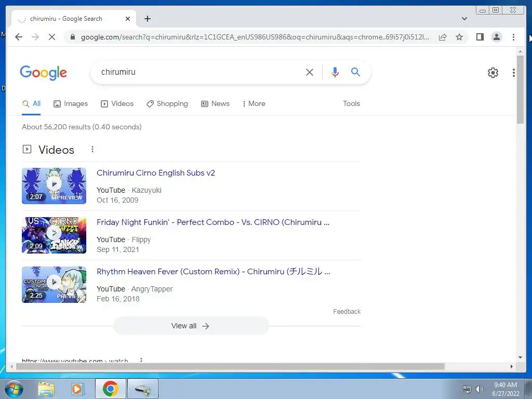Go to the Google homepage logo
Screen dimensions: 532x399
(x=44, y=73)
